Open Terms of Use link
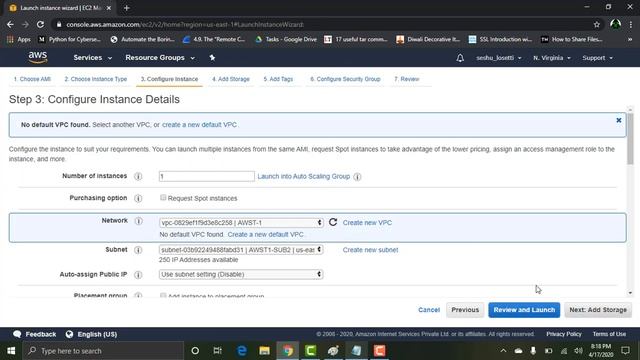Image resolution: width=640 pixels, height=360 pixels. pos(609,334)
